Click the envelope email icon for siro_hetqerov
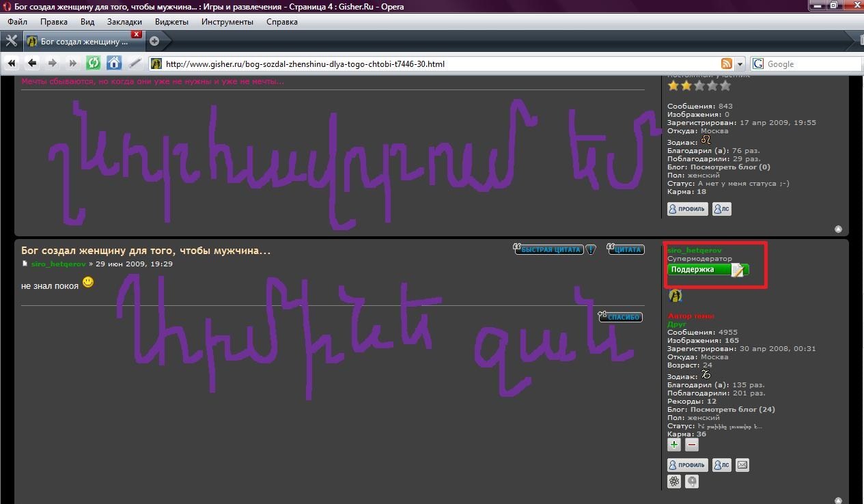This screenshot has height=504, width=864. [742, 465]
